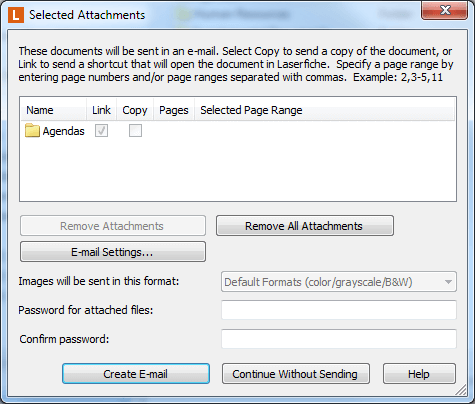Focus the Password for attached files field
The image size is (475, 404).
[339, 310]
